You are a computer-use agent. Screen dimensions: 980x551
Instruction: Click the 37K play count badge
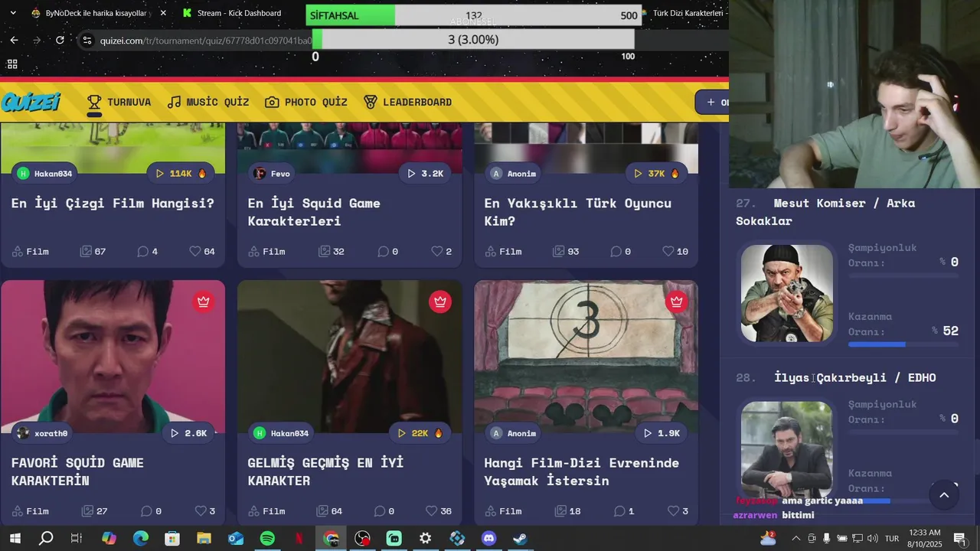click(x=655, y=174)
